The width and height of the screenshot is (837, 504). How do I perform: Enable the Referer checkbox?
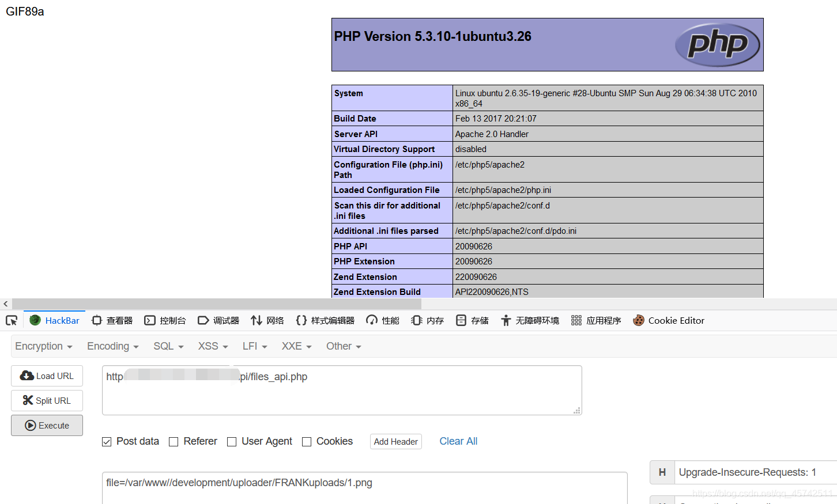pos(174,442)
